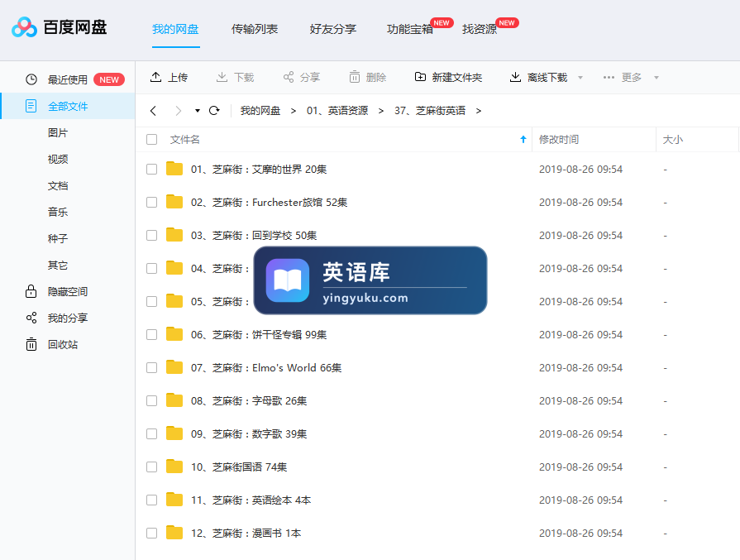
Task: Click the Baidu Netdisk cloud logo
Action: point(24,27)
